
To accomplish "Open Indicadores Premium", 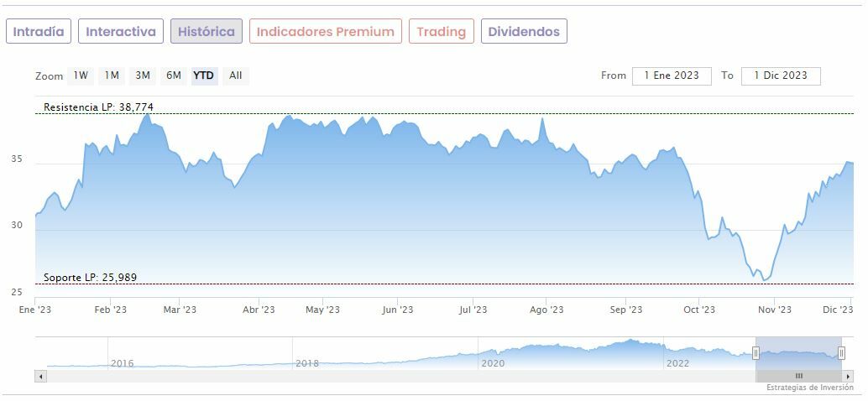I will coord(325,32).
